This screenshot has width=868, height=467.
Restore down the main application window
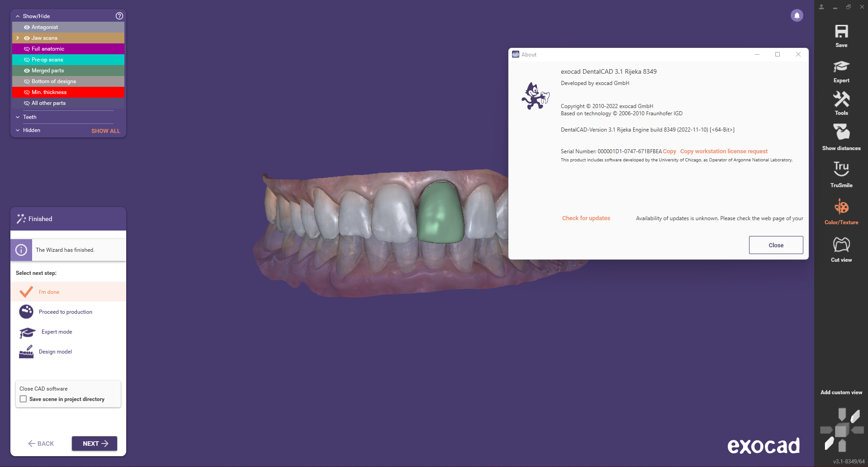pos(849,7)
